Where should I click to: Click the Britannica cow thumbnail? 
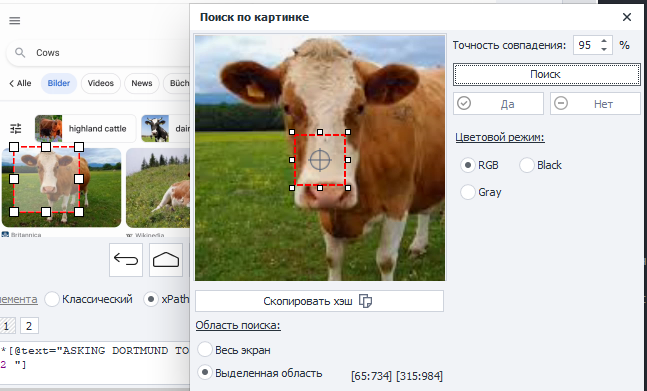[x=61, y=187]
